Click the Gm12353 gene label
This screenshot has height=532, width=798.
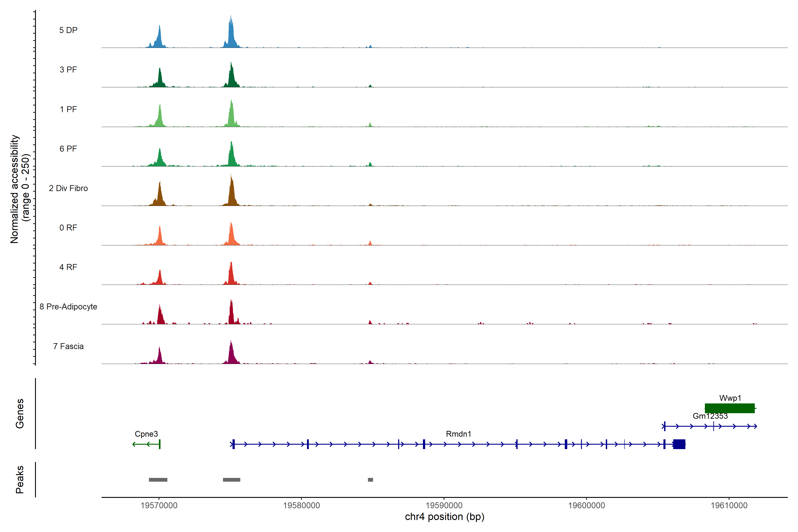710,416
